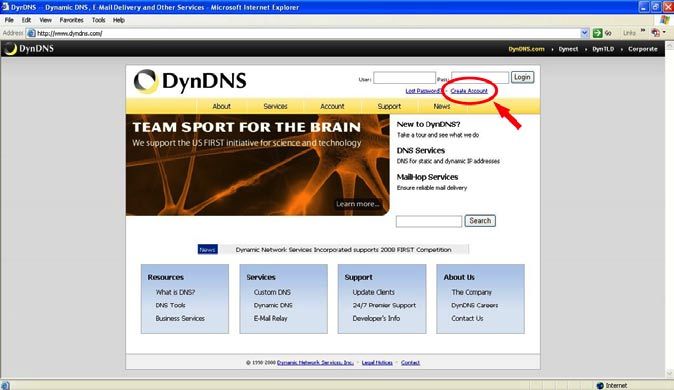Click DynTLD in top header
Viewport: 674px width, 390px height.
603,49
